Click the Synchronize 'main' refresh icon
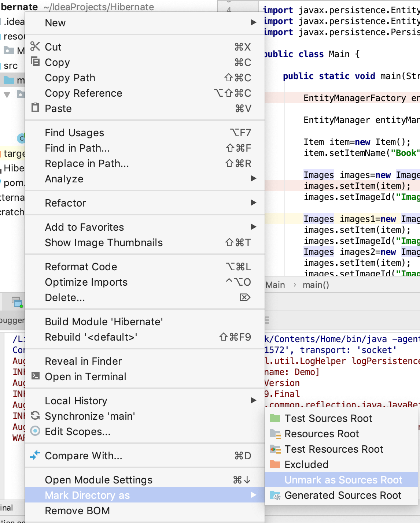420x523 pixels. pyautogui.click(x=35, y=415)
